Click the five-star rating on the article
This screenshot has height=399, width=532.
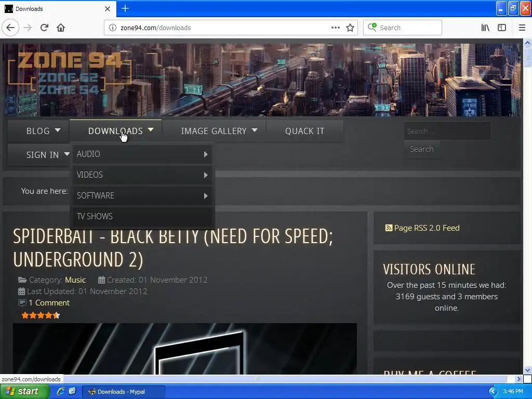41,315
